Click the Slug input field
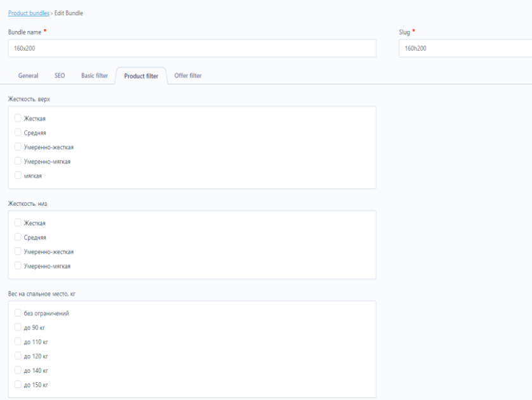 coord(465,48)
